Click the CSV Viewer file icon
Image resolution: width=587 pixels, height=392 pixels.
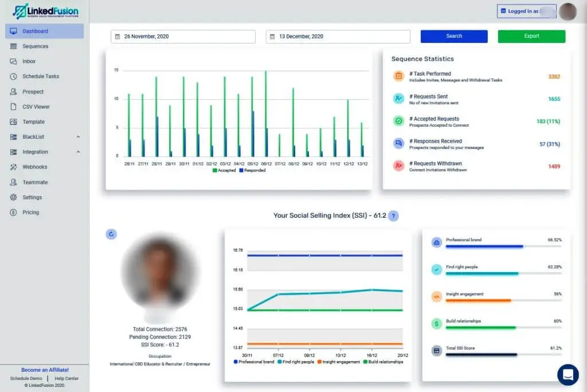tap(14, 107)
